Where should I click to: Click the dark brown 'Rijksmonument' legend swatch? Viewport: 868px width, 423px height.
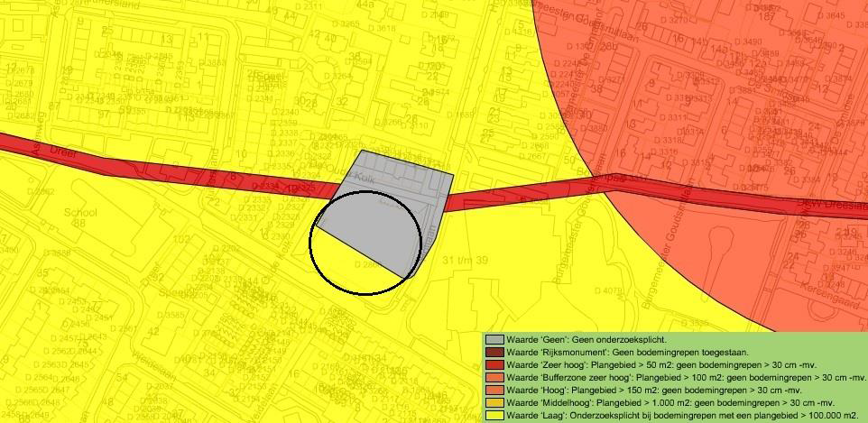point(494,352)
